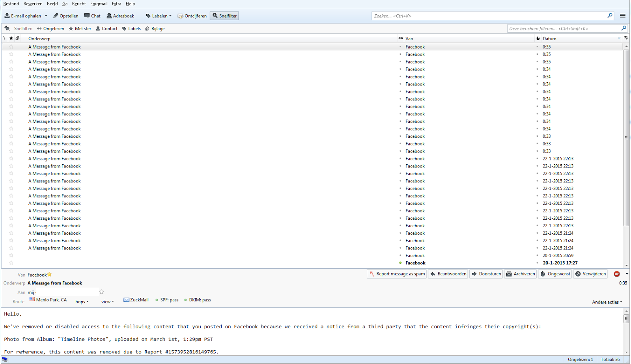631x364 pixels.
Task: Click 'DKIM: pass' in the header
Action: point(198,300)
